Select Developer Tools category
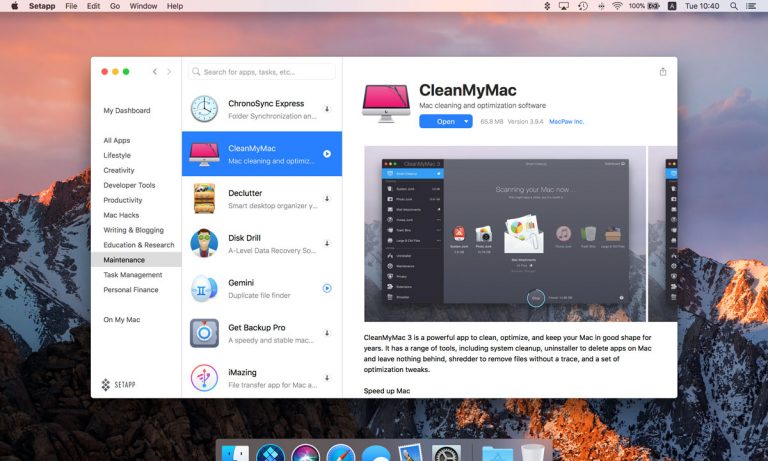This screenshot has height=461, width=768. pyautogui.click(x=129, y=185)
